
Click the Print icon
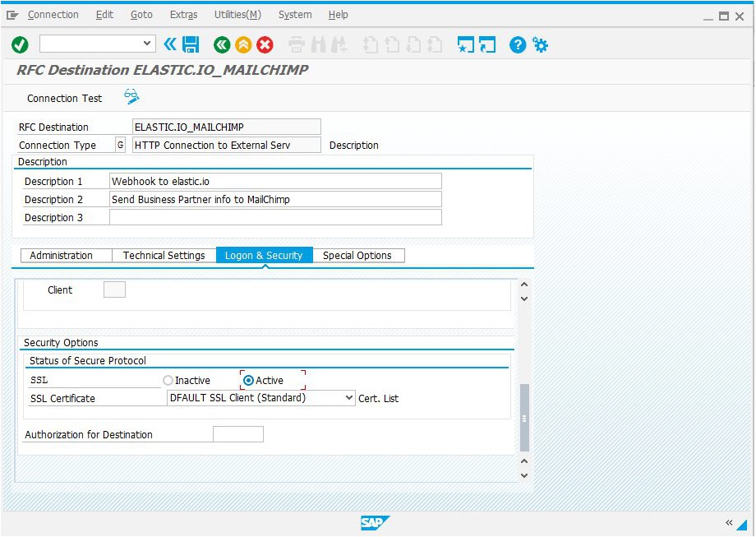[297, 45]
